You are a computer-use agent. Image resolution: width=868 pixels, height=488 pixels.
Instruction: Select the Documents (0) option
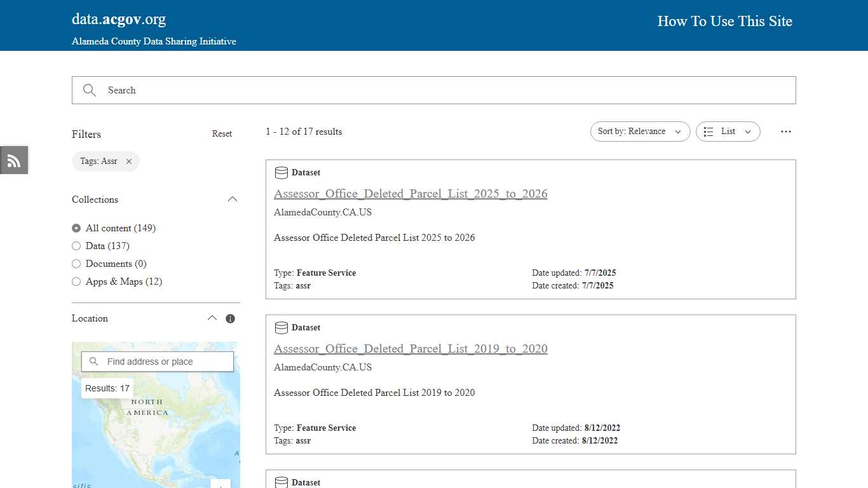[76, 264]
